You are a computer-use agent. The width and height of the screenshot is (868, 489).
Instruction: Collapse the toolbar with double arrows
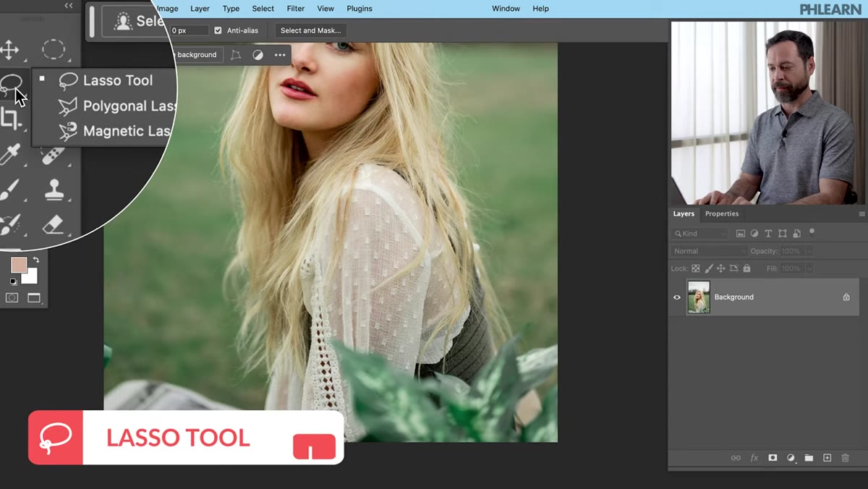click(69, 6)
